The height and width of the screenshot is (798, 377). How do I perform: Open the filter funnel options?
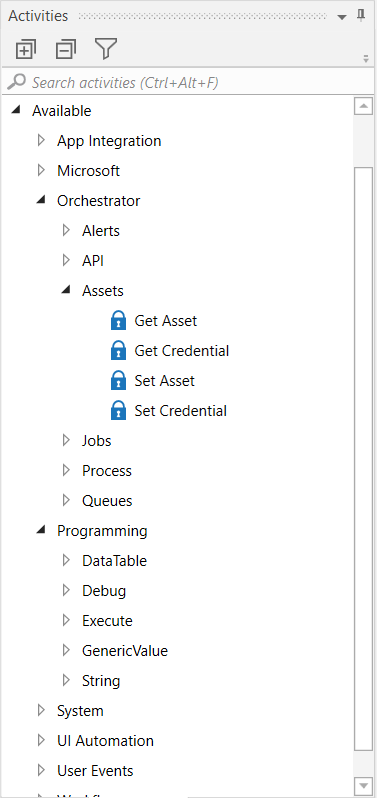106,49
